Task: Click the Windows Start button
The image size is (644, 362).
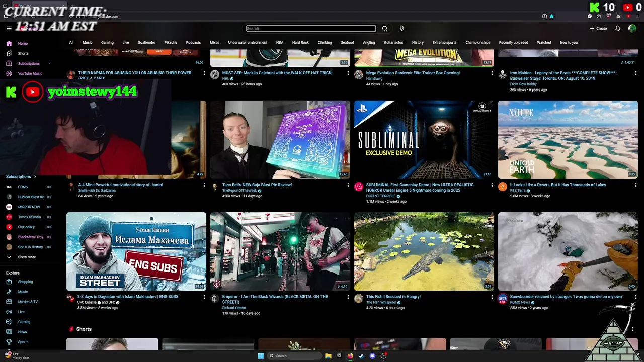Action: coord(261,356)
